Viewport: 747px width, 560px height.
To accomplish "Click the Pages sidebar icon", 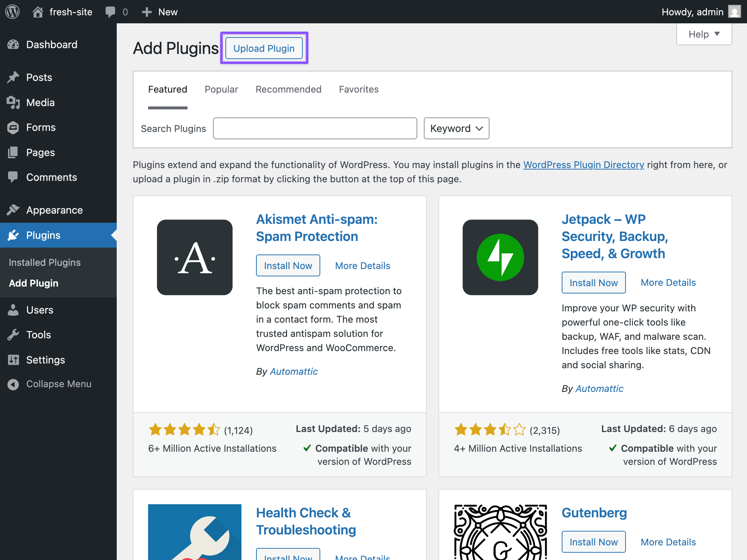I will pyautogui.click(x=13, y=152).
